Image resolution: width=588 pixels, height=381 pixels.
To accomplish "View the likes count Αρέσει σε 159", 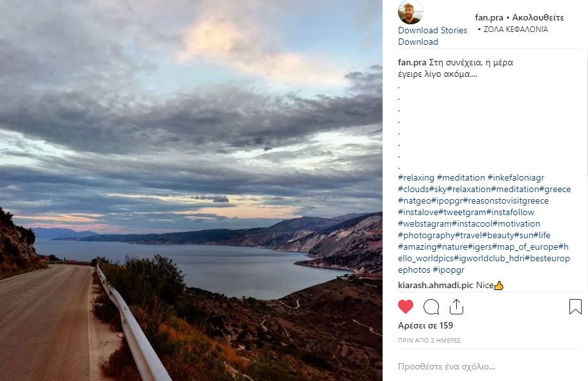I will click(425, 325).
